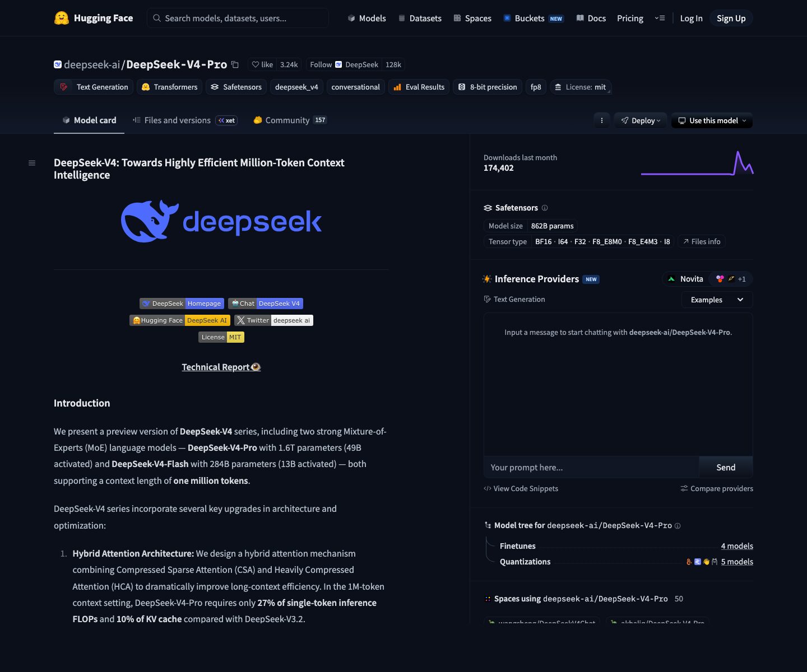Copy model name with clipboard icon

click(235, 65)
